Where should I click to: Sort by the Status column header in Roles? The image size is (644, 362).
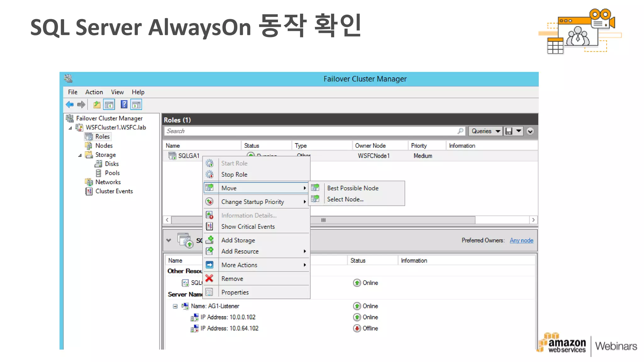[x=267, y=145]
